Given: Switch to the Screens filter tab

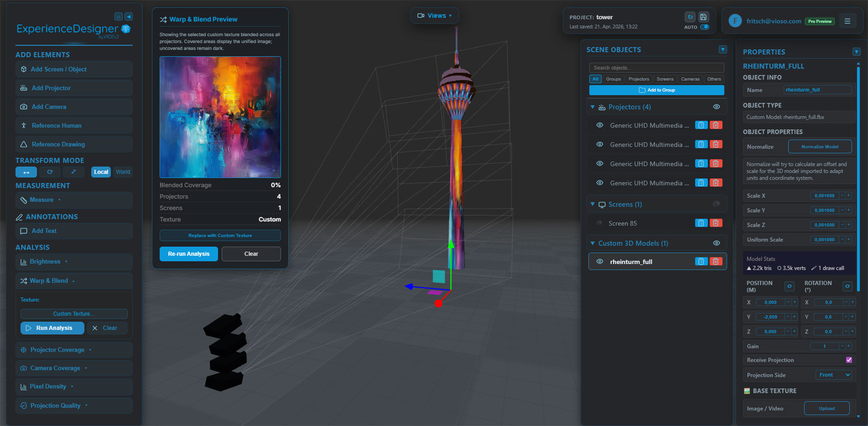Looking at the screenshot, I should click(x=665, y=79).
